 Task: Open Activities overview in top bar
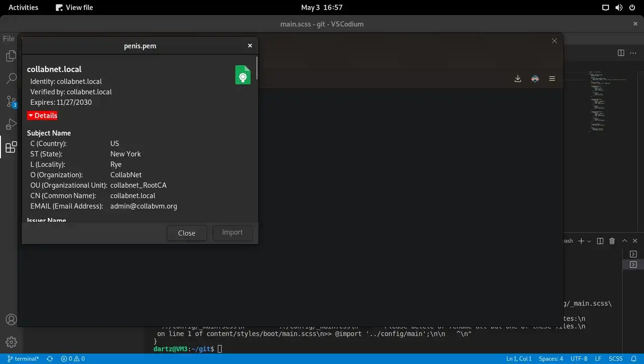(23, 7)
